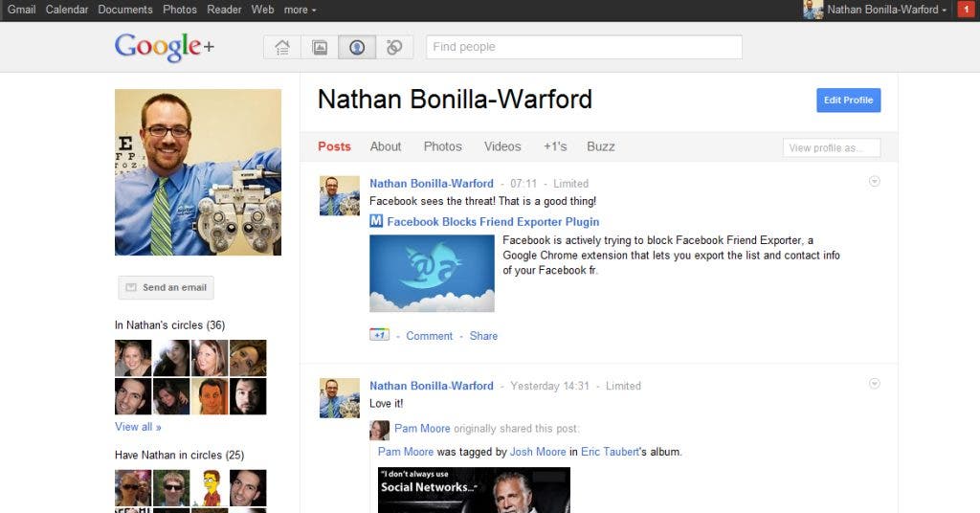This screenshot has width=980, height=513.
Task: Click Pam Moore's small avatar
Action: [x=379, y=430]
